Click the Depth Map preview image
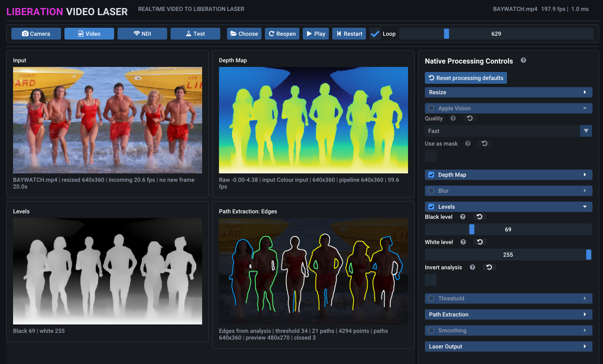Viewport: 603px width, 364px height. point(313,120)
